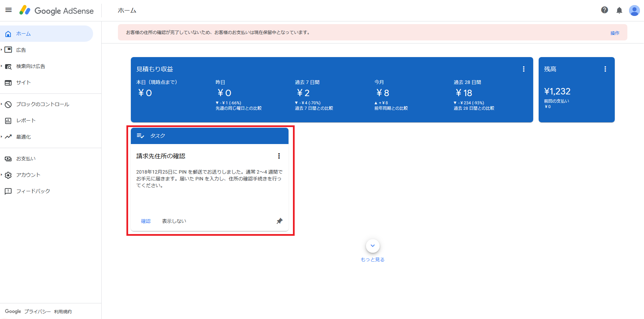This screenshot has width=644, height=319.
Task: Select ホーム in the sidebar
Action: pos(47,34)
